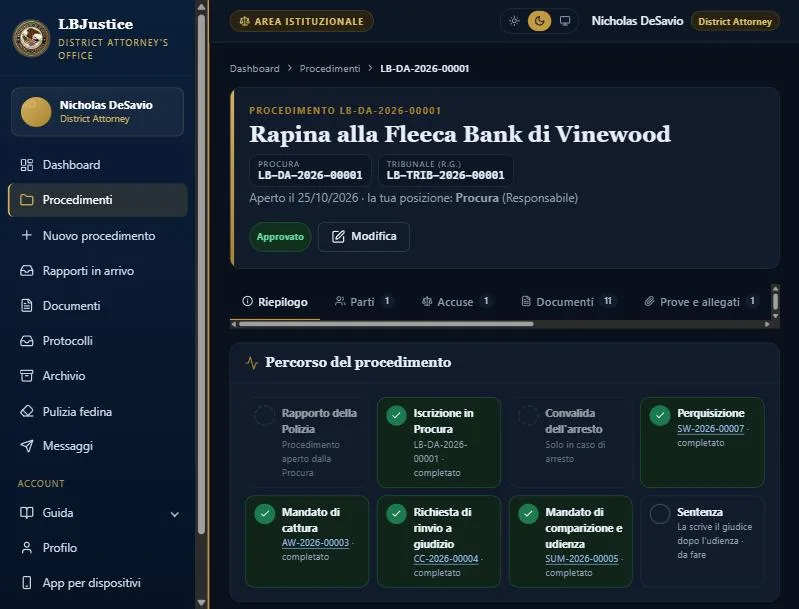
Task: Click the tab bar scroll left arrow
Action: pos(234,324)
